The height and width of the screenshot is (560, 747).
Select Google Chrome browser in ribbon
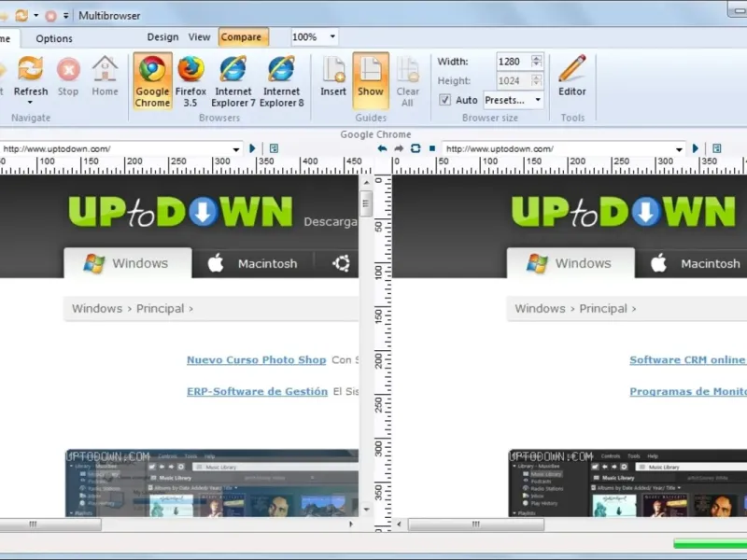tap(152, 81)
